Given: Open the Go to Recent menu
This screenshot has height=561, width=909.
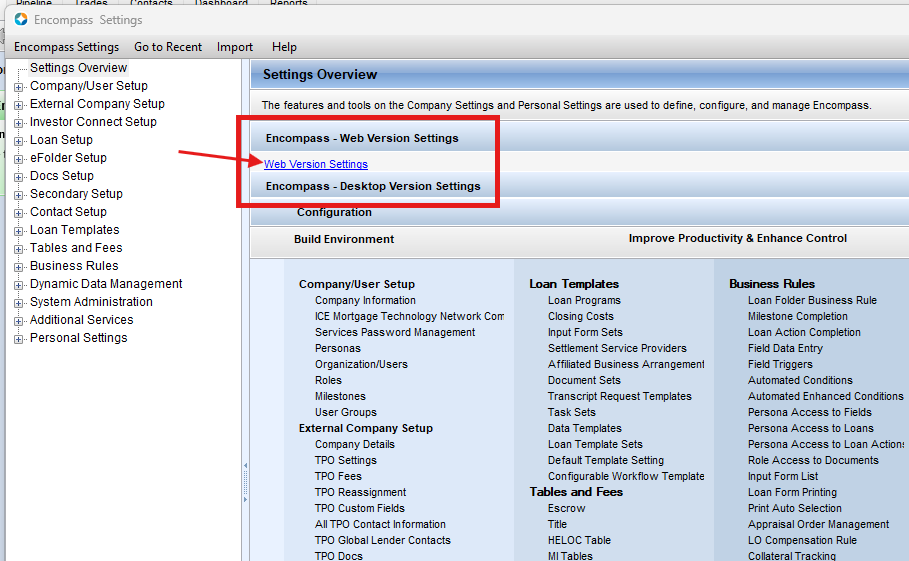Looking at the screenshot, I should click(x=168, y=47).
